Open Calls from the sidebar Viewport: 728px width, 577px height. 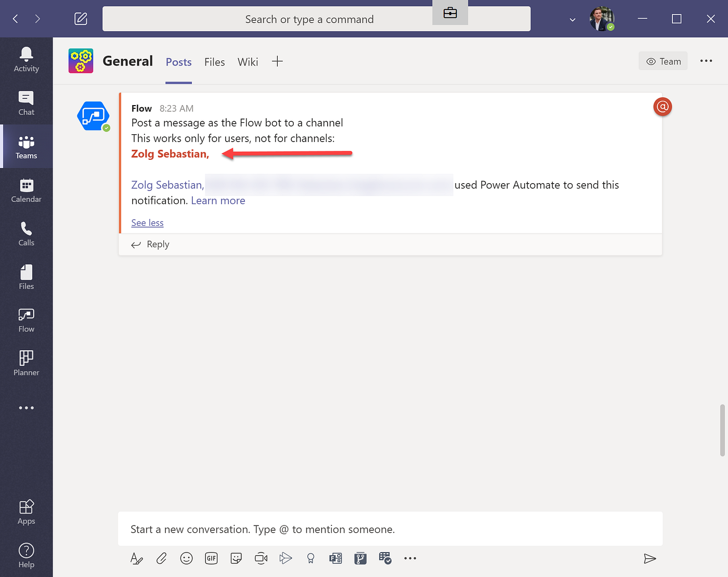26,233
